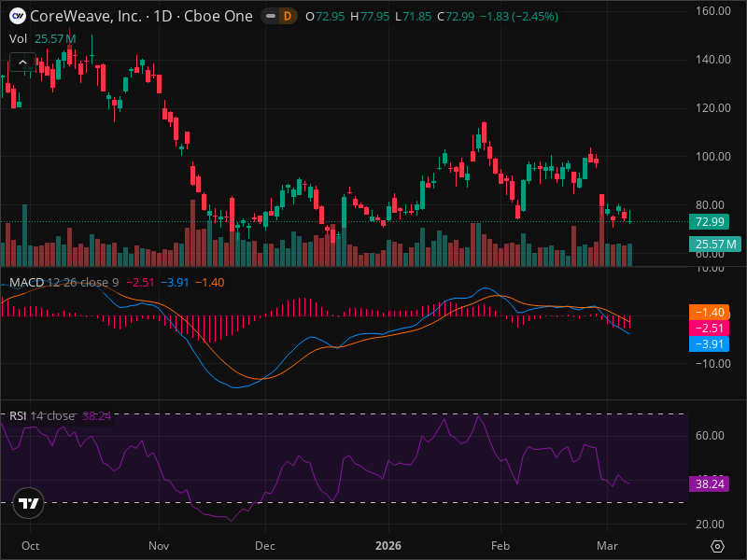Image resolution: width=747 pixels, height=560 pixels.
Task: Click the 120.00 price scale label
Action: 712,108
